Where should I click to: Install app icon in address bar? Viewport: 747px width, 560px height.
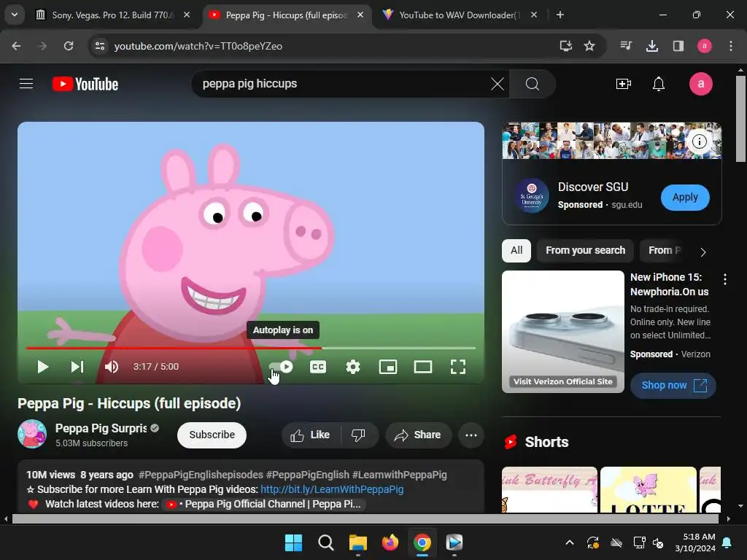coord(565,46)
